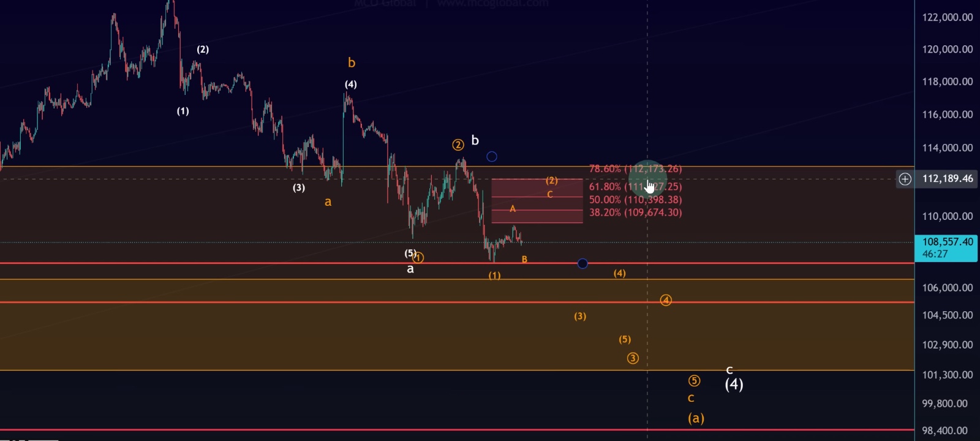Image resolution: width=980 pixels, height=441 pixels.
Task: Select the white (1) wave label
Action: click(183, 111)
